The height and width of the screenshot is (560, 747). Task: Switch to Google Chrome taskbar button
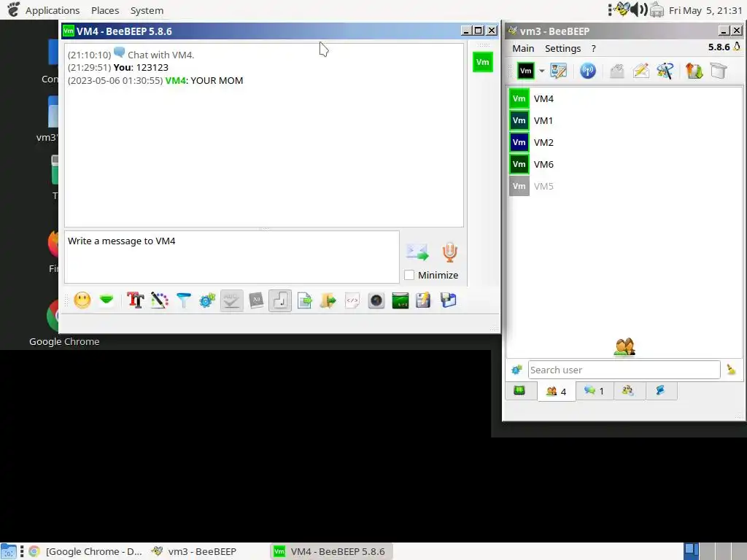coord(86,551)
